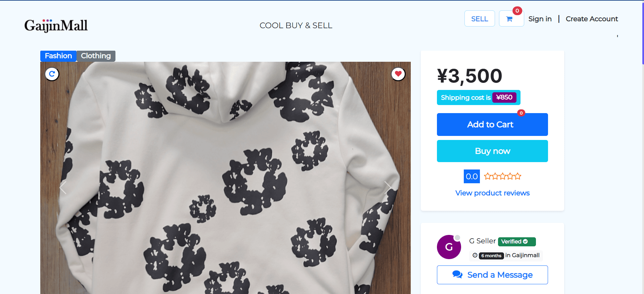Toggle the heart favorite icon
The width and height of the screenshot is (644, 294).
coord(398,74)
